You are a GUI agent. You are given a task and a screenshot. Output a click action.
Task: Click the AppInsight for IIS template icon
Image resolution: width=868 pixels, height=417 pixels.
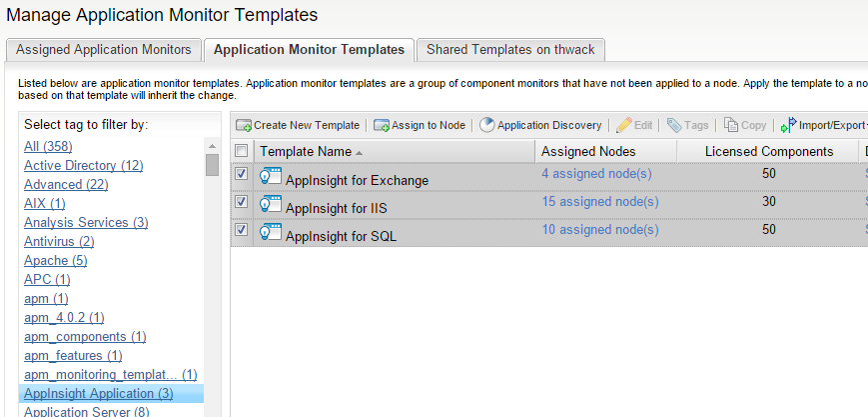[x=271, y=204]
